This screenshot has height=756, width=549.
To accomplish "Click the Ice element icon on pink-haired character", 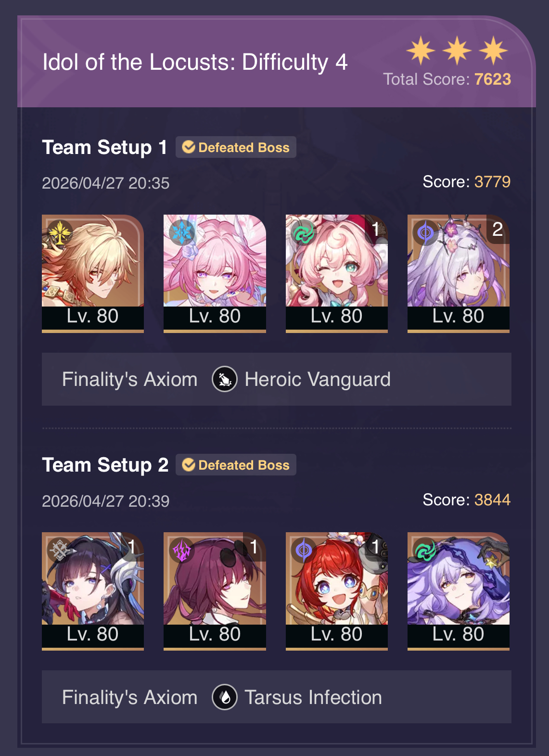I will [x=182, y=233].
